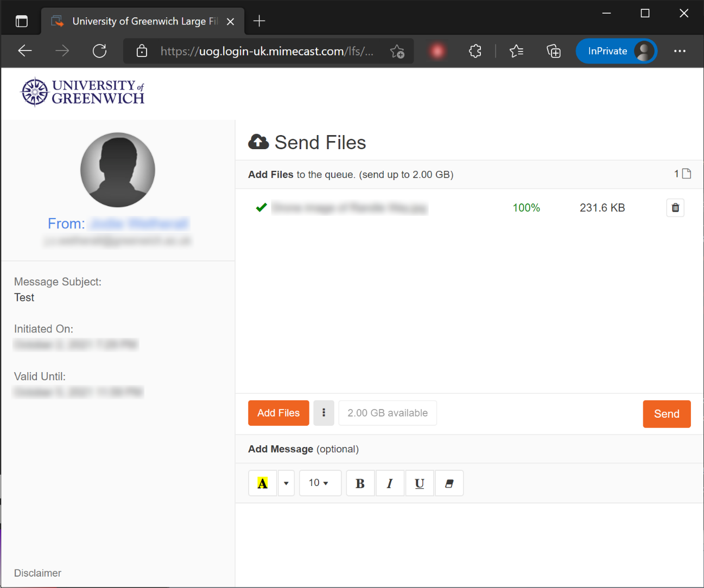Image resolution: width=704 pixels, height=588 pixels.
Task: Open a new browser tab
Action: tap(259, 21)
